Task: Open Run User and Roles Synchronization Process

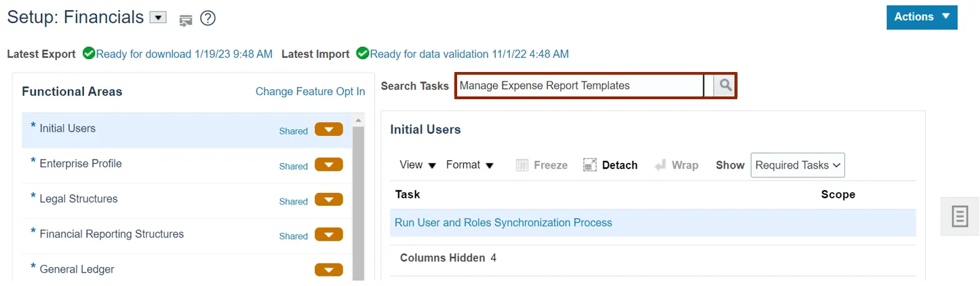Action: [x=503, y=223]
